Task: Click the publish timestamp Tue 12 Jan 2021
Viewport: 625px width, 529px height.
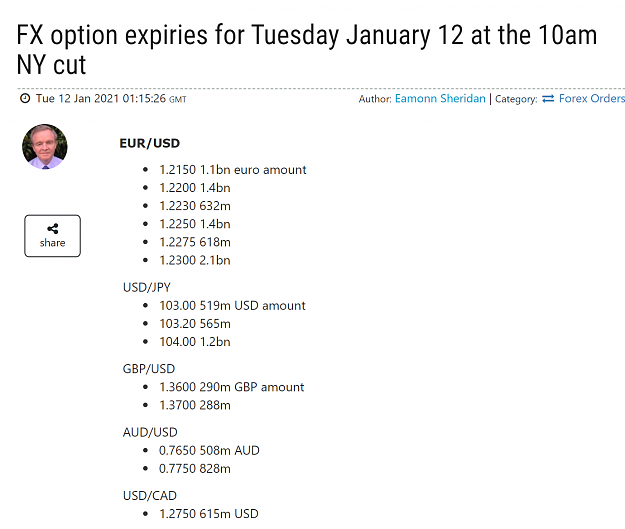Action: point(111,98)
